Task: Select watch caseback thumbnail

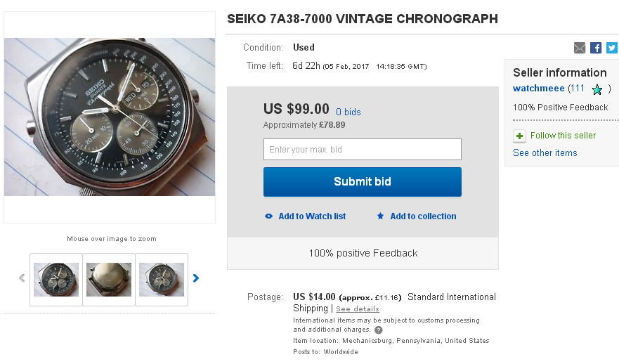Action: pyautogui.click(x=109, y=279)
